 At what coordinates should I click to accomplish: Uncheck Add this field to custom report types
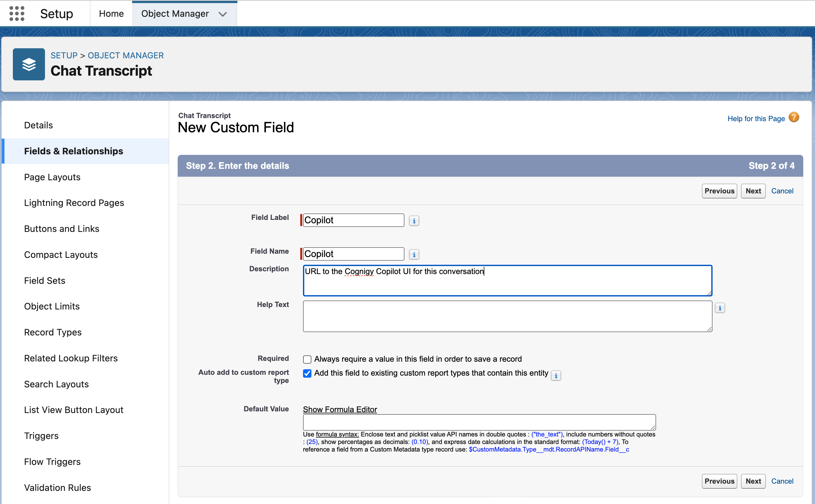[307, 373]
